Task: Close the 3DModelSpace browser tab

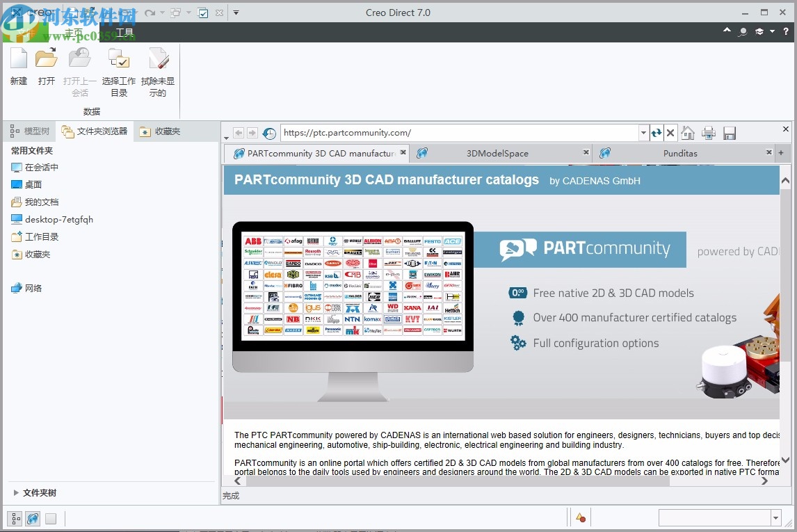Action: coord(586,152)
